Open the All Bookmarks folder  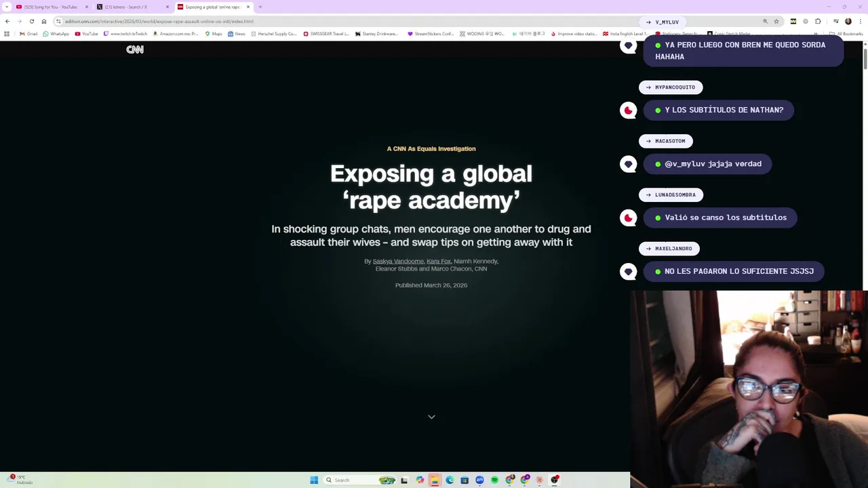(846, 34)
